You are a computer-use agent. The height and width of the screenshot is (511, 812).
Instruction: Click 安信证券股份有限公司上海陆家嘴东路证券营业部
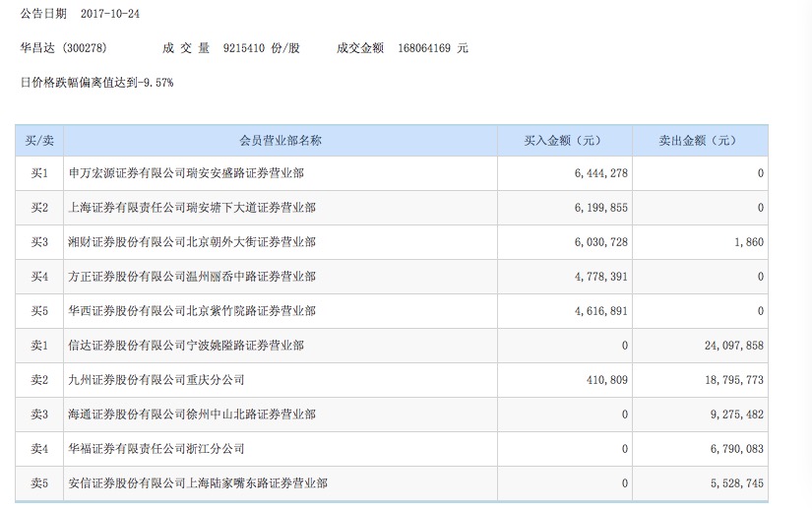[x=198, y=483]
